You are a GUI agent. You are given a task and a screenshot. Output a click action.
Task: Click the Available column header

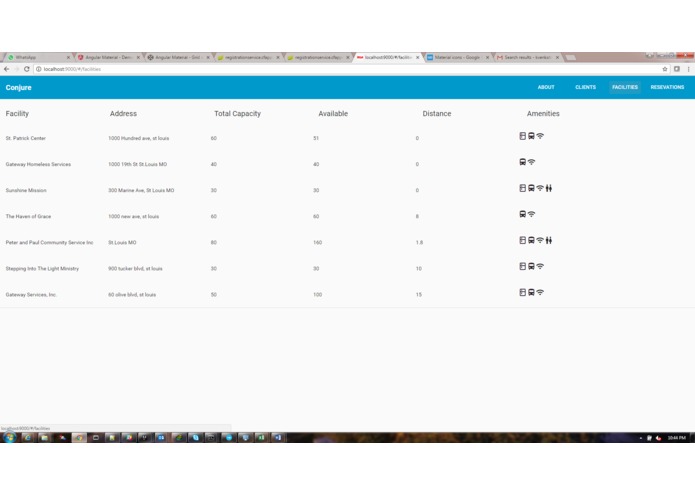click(x=333, y=114)
